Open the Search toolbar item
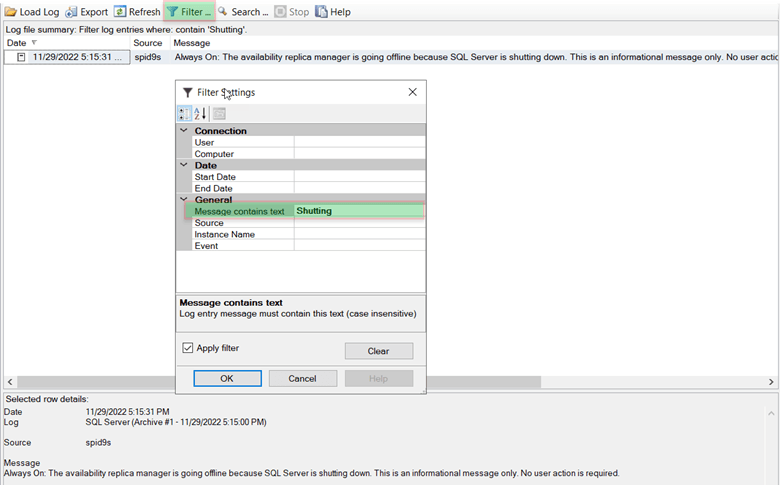Image resolution: width=780 pixels, height=485 pixels. point(243,11)
